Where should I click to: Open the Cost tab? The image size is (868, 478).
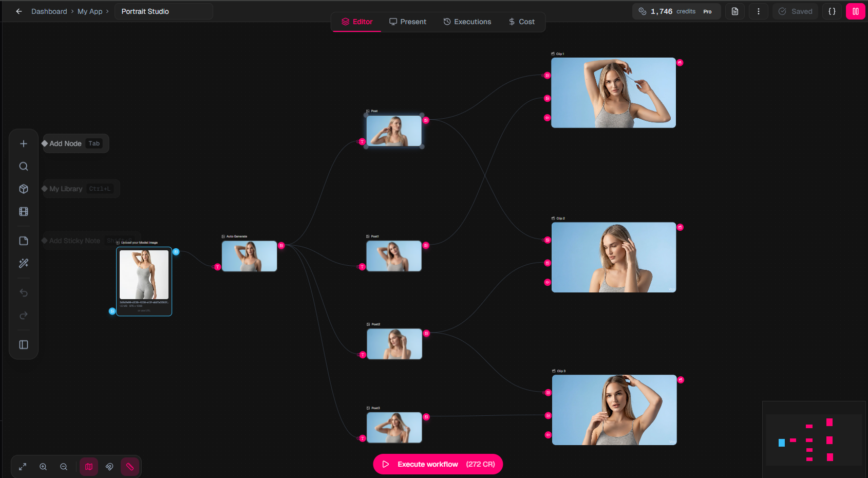521,22
